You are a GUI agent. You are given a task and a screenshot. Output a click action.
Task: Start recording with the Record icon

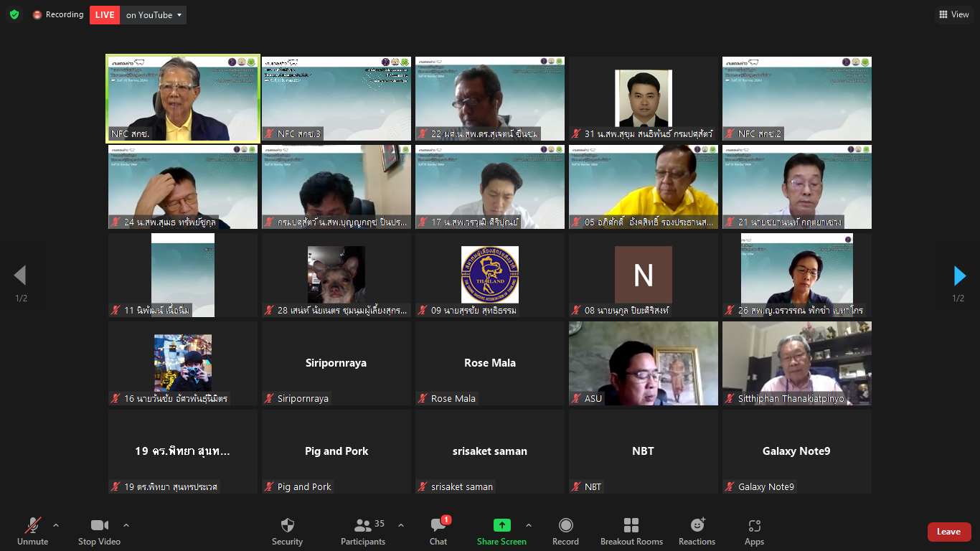565,532
